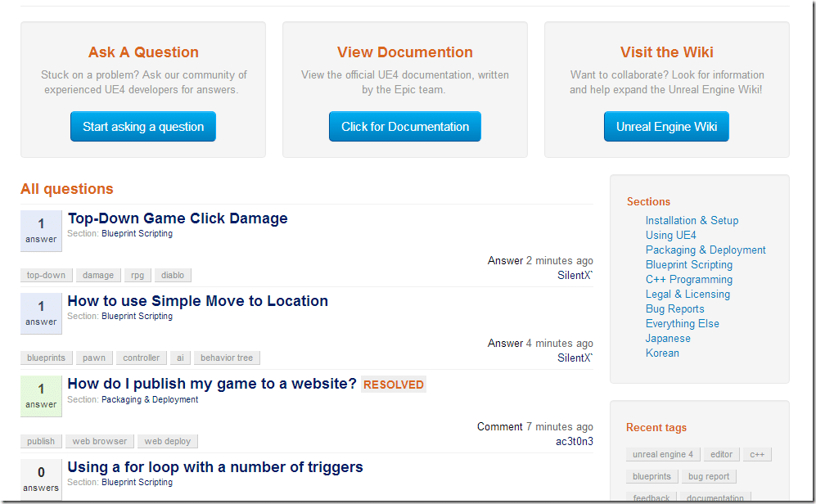
Task: Click the Start asking a question button
Action: click(x=143, y=127)
